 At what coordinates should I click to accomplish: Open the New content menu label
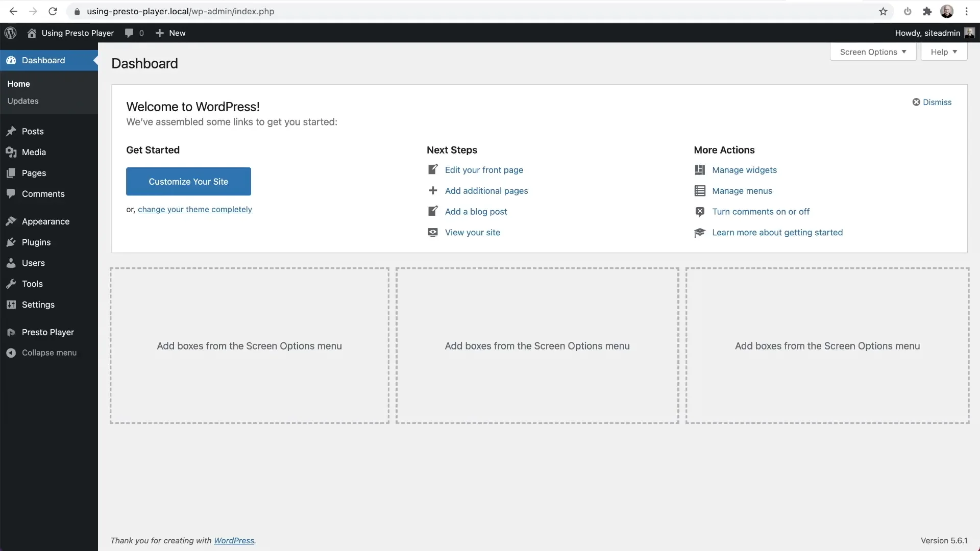point(177,33)
